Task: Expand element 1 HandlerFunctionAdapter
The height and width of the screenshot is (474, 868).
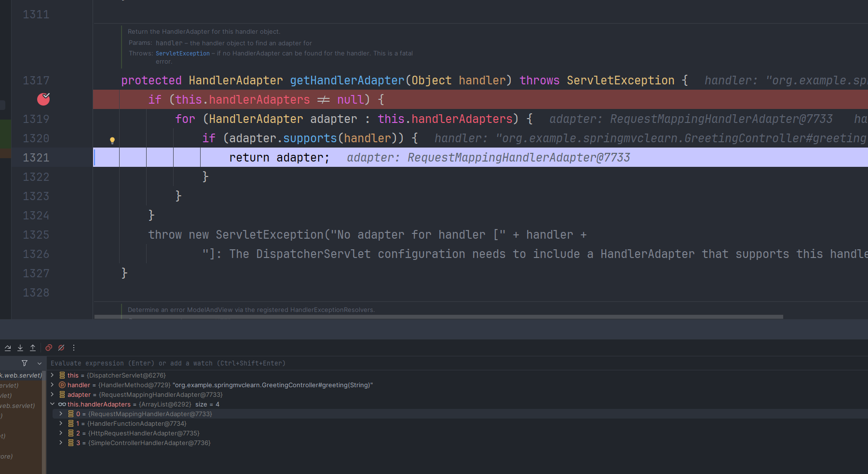Action: tap(61, 423)
